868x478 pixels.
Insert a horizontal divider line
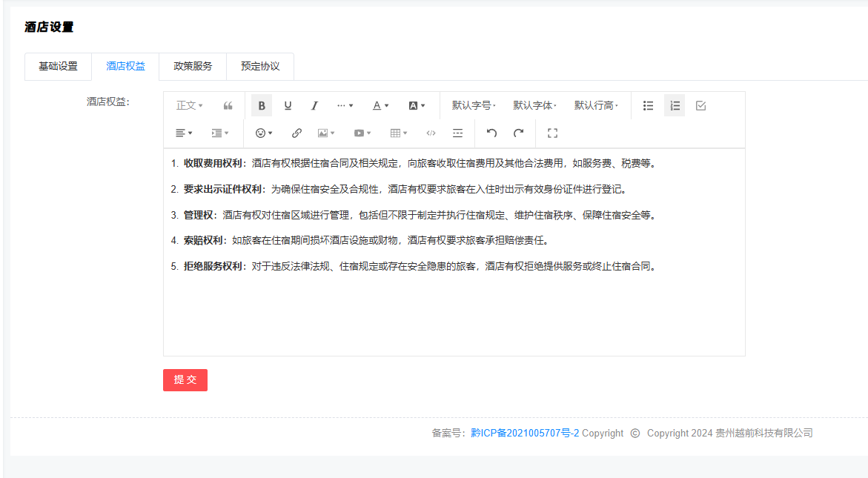point(458,133)
